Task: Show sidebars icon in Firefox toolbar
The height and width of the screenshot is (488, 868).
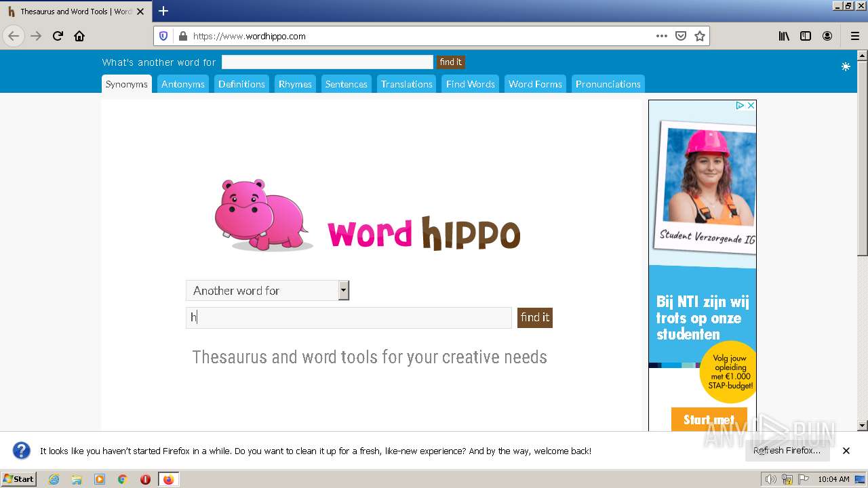Action: [x=806, y=36]
